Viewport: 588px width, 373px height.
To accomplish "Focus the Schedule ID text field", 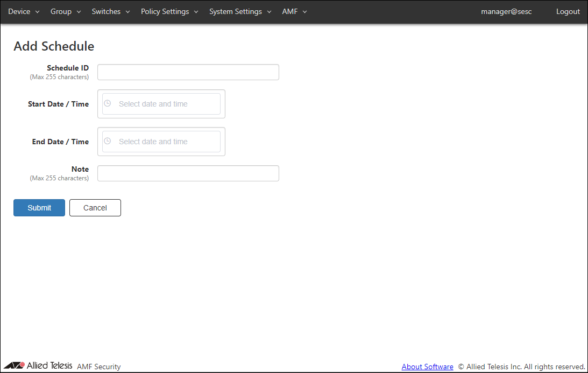I will [x=188, y=72].
